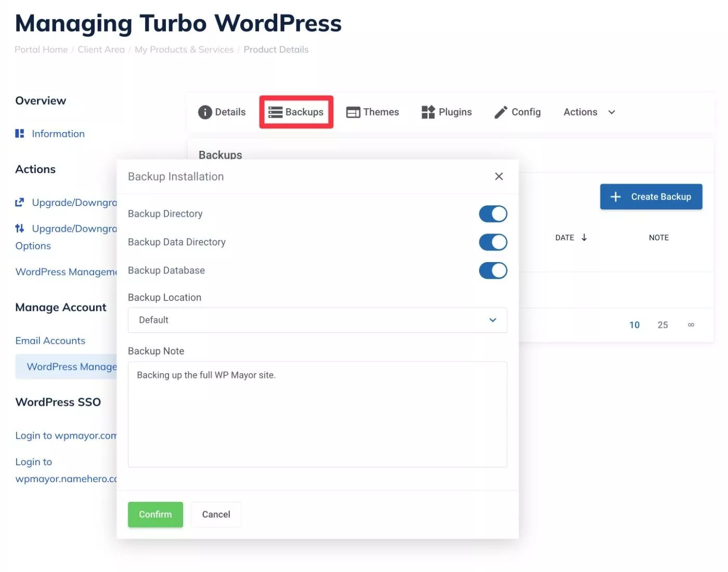Click the Backup Location label
This screenshot has height=572, width=728.
[164, 297]
